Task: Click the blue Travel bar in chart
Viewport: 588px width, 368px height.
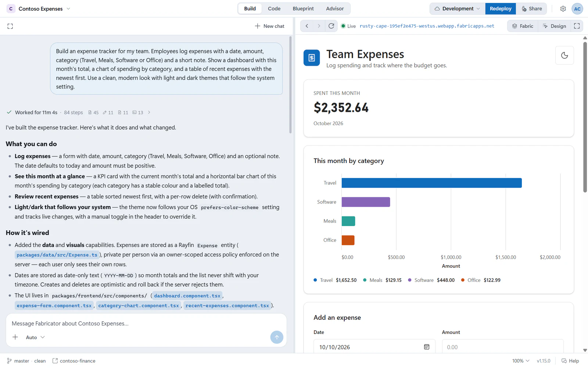Action: click(x=432, y=183)
